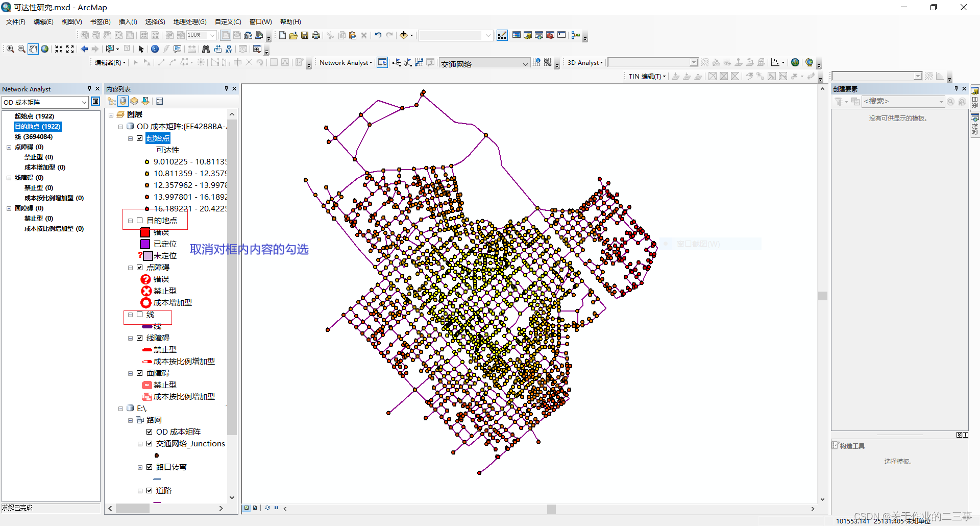Save the map document

(x=305, y=35)
